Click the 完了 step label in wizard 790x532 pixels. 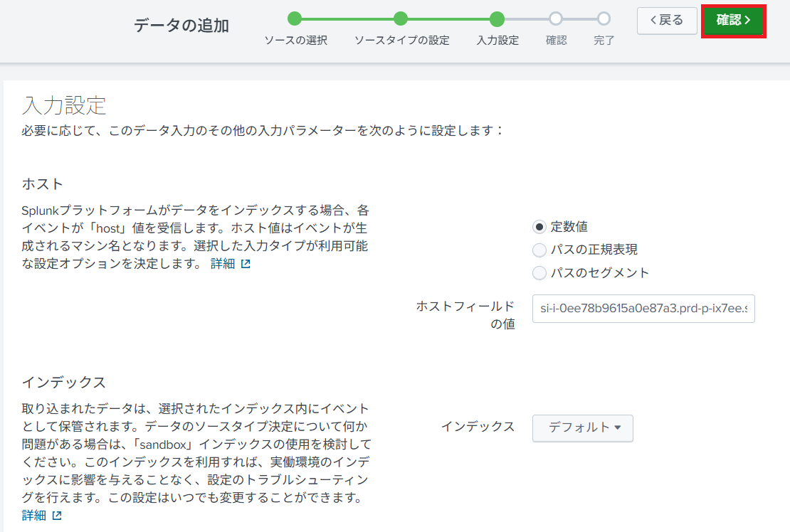click(x=604, y=41)
